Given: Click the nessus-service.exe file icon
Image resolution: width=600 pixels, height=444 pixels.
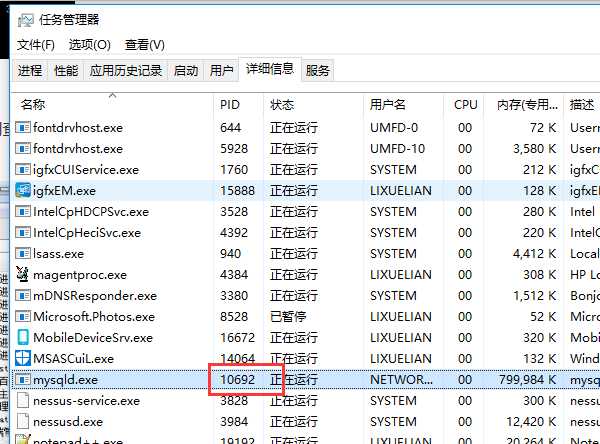Looking at the screenshot, I should pyautogui.click(x=23, y=400).
